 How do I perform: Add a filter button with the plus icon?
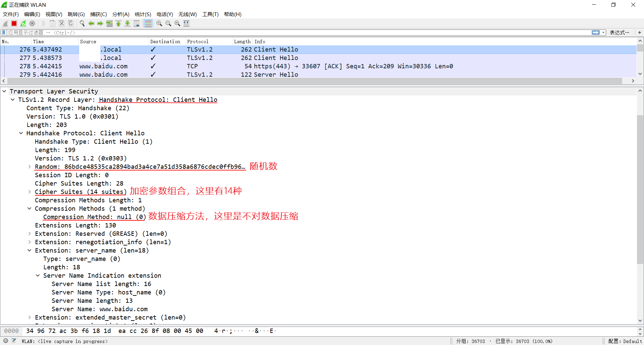point(640,32)
